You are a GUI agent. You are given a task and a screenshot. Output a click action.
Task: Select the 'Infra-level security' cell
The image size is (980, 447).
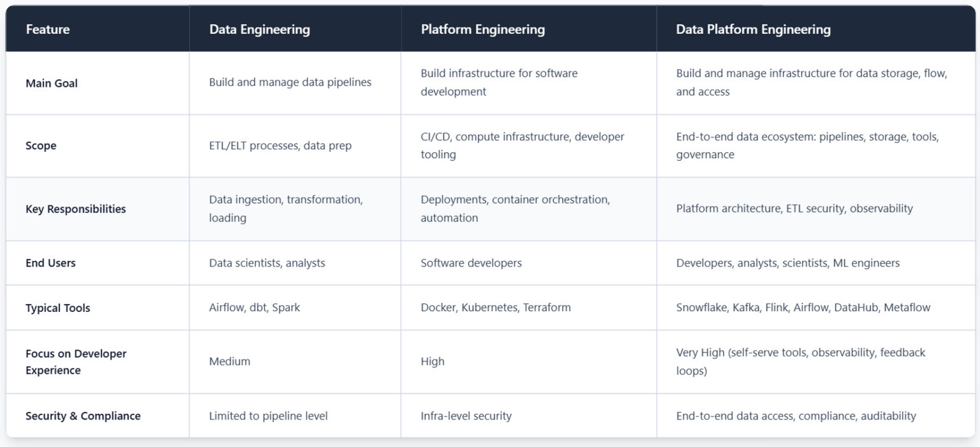point(466,416)
